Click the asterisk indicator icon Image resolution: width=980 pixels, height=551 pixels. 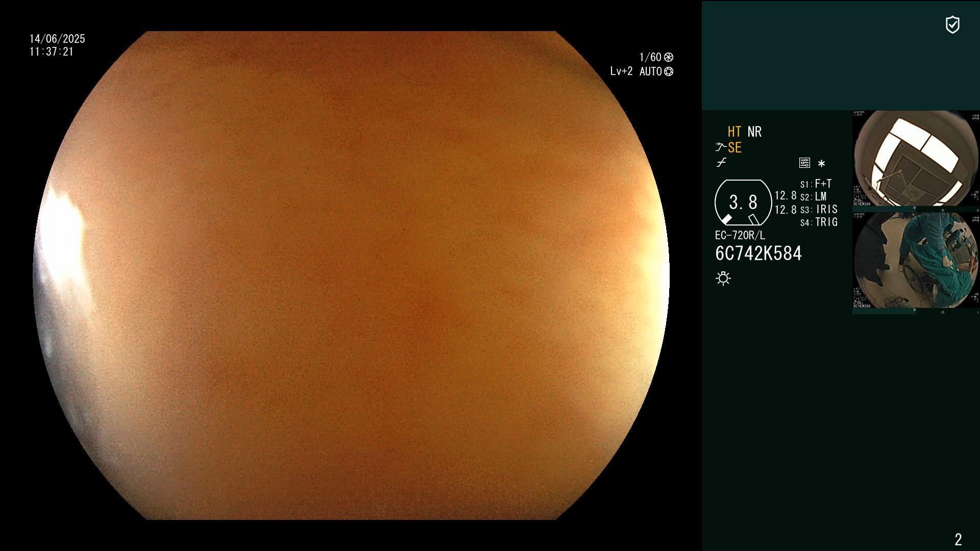(821, 163)
